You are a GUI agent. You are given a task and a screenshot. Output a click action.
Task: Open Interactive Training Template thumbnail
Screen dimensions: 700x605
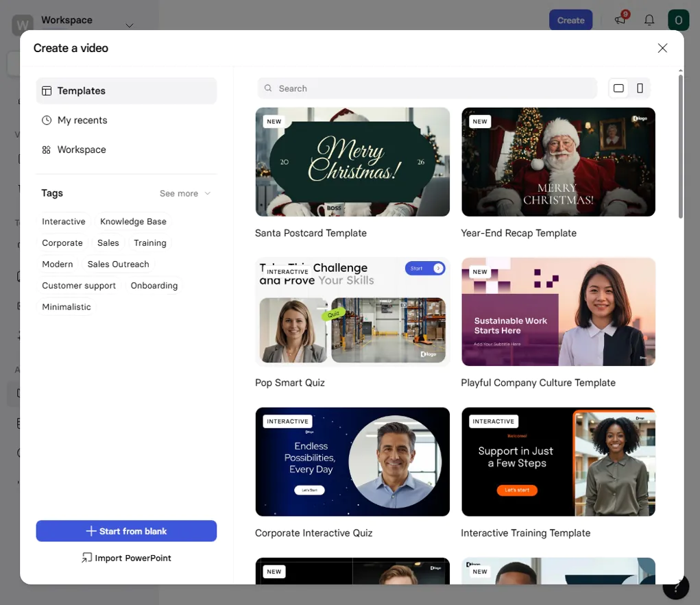(558, 462)
